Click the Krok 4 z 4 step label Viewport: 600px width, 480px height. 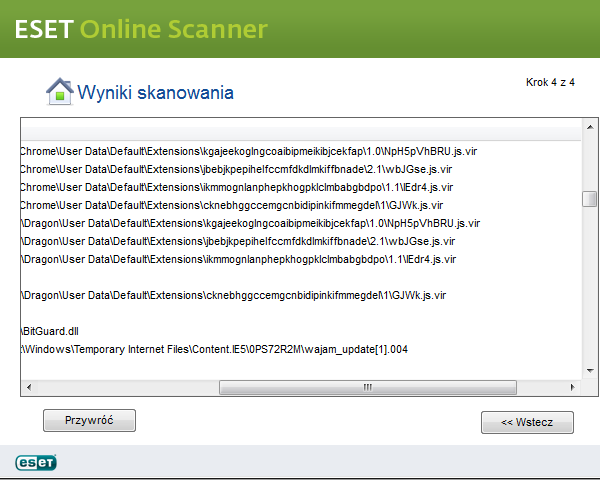pyautogui.click(x=550, y=82)
